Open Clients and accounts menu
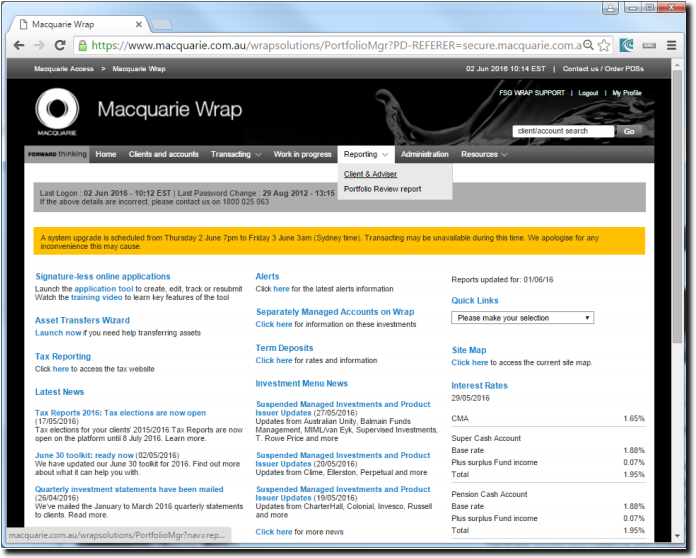The width and height of the screenshot is (696, 558). point(163,154)
